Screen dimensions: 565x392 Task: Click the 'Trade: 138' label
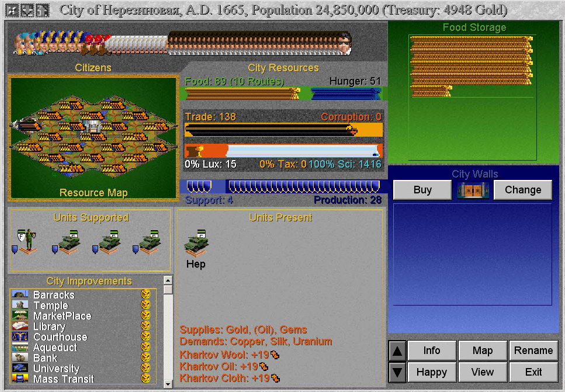coord(210,117)
